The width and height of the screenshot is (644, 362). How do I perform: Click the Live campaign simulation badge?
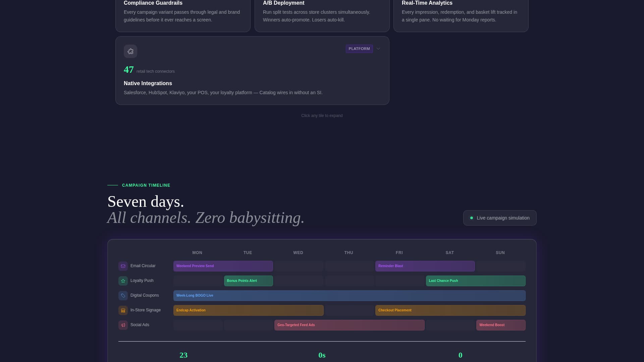499,218
